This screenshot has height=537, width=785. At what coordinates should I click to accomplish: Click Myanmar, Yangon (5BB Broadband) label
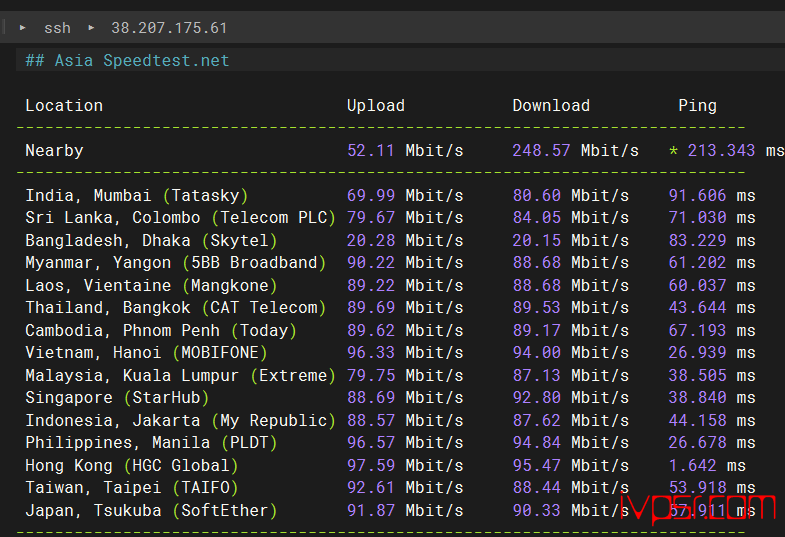click(x=176, y=263)
